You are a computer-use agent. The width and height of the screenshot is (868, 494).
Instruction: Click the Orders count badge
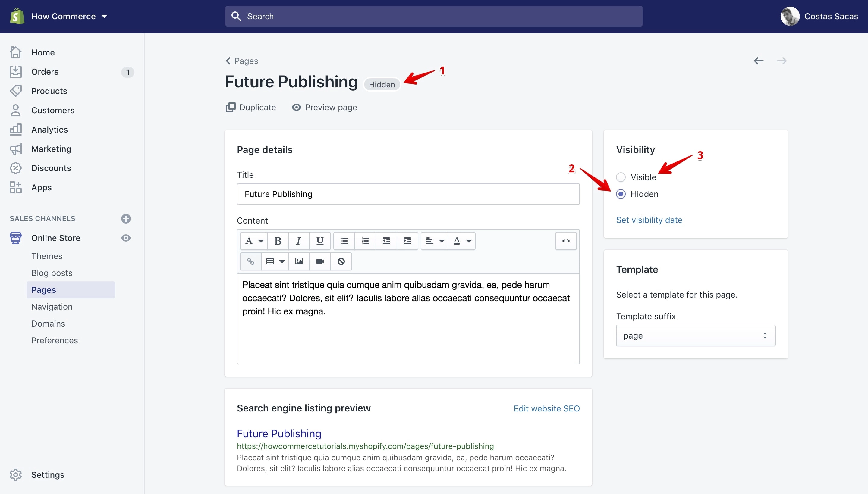pyautogui.click(x=127, y=72)
